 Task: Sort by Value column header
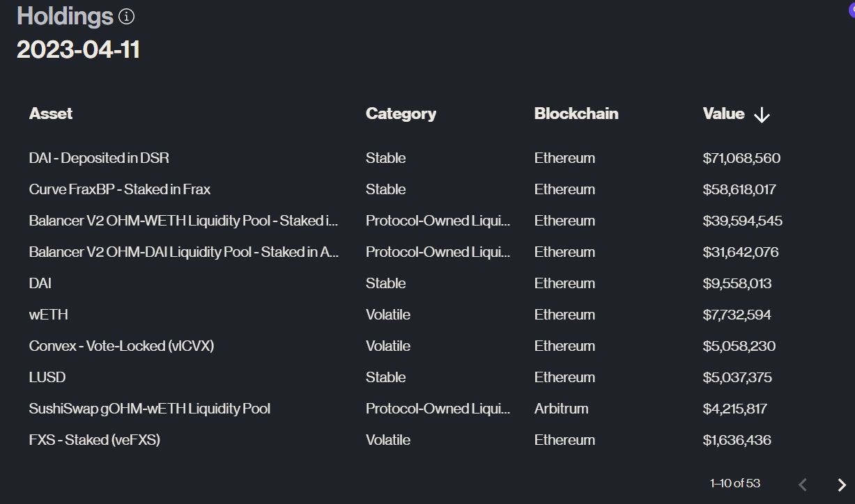(723, 113)
